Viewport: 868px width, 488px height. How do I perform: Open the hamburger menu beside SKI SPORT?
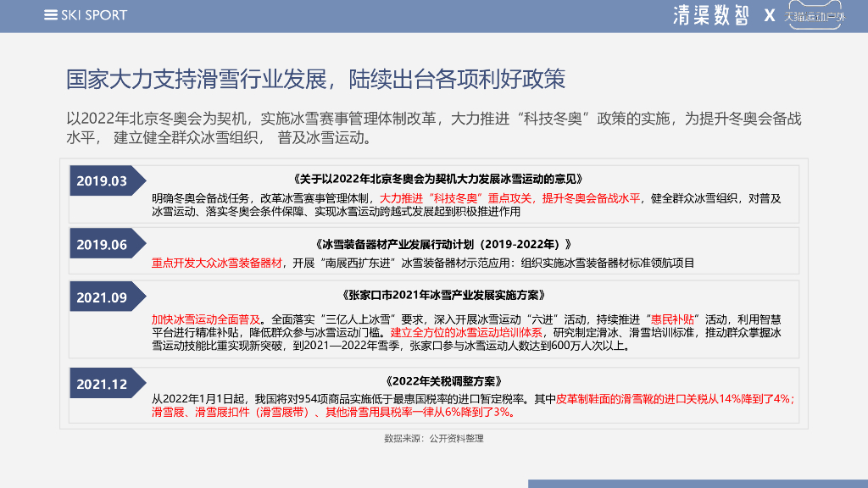pyautogui.click(x=50, y=15)
